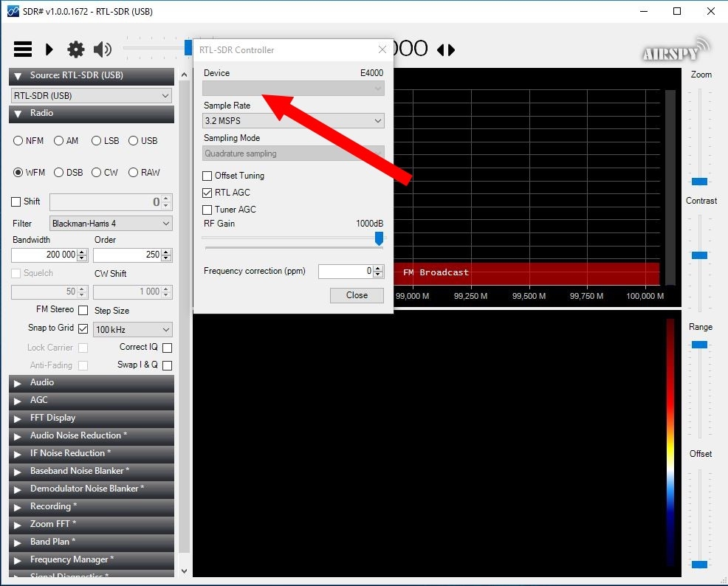Collapse the Source: RTL-SDR (USB) panel
The height and width of the screenshot is (586, 728).
92,75
